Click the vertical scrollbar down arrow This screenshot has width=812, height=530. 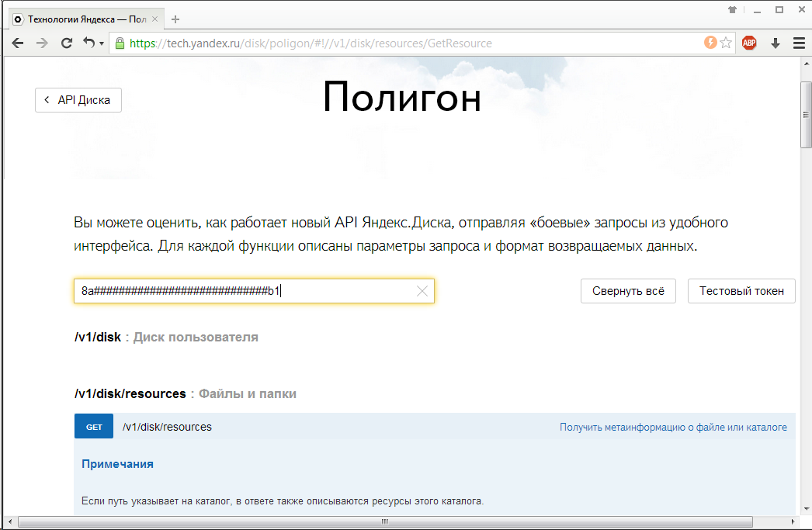pos(807,509)
